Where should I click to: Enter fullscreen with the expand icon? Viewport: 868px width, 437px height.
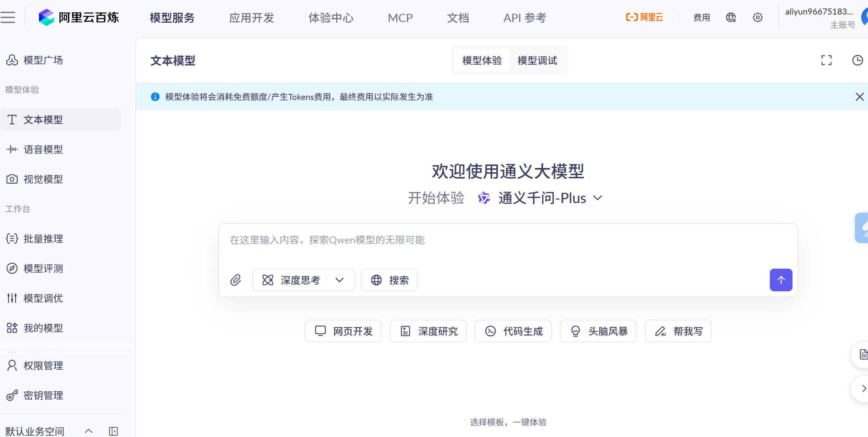tap(826, 60)
